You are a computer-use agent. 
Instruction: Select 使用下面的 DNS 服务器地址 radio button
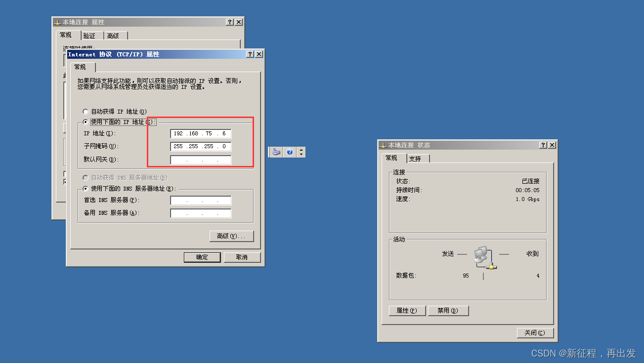tap(86, 189)
